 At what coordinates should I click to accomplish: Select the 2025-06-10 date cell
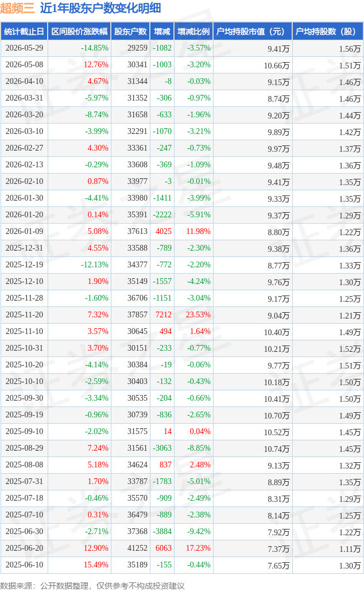[24, 565]
